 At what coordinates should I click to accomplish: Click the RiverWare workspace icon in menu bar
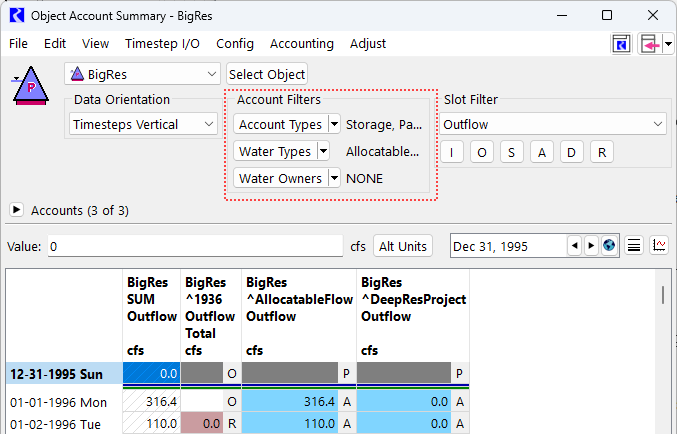622,44
